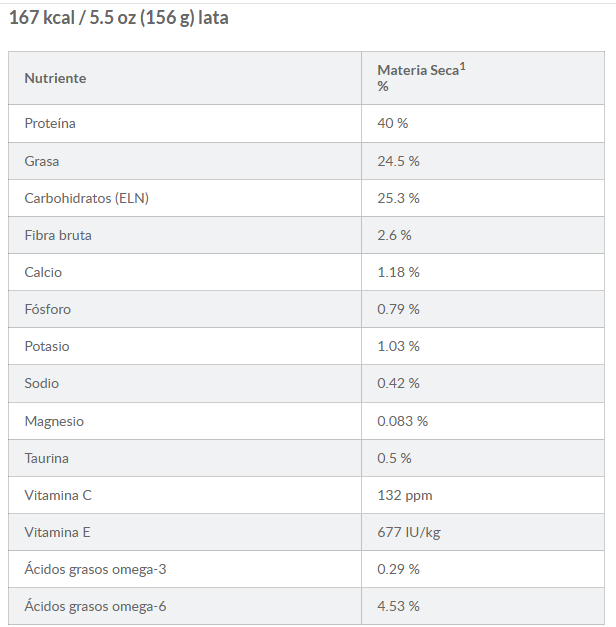Click the Magnesio value 0.083 %
The height and width of the screenshot is (627, 616).
pyautogui.click(x=402, y=421)
